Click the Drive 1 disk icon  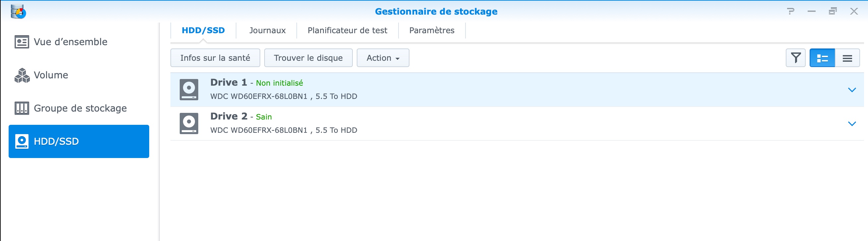coord(189,90)
